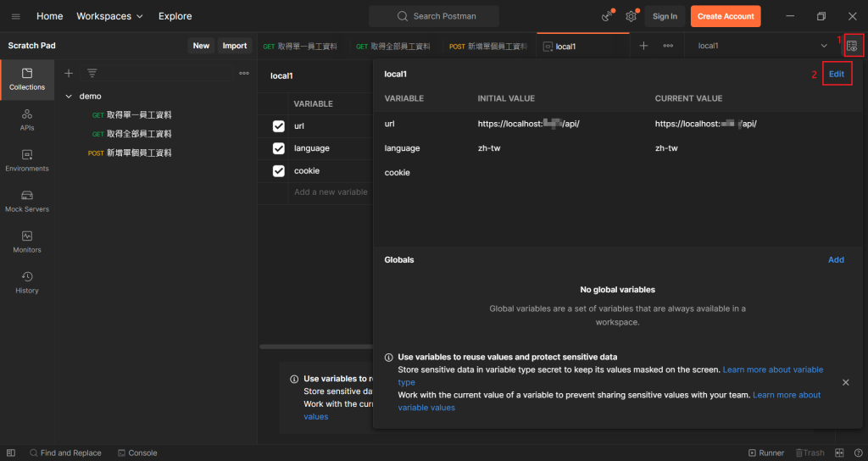The image size is (868, 461).
Task: Go to Home in top navigation
Action: 50,16
